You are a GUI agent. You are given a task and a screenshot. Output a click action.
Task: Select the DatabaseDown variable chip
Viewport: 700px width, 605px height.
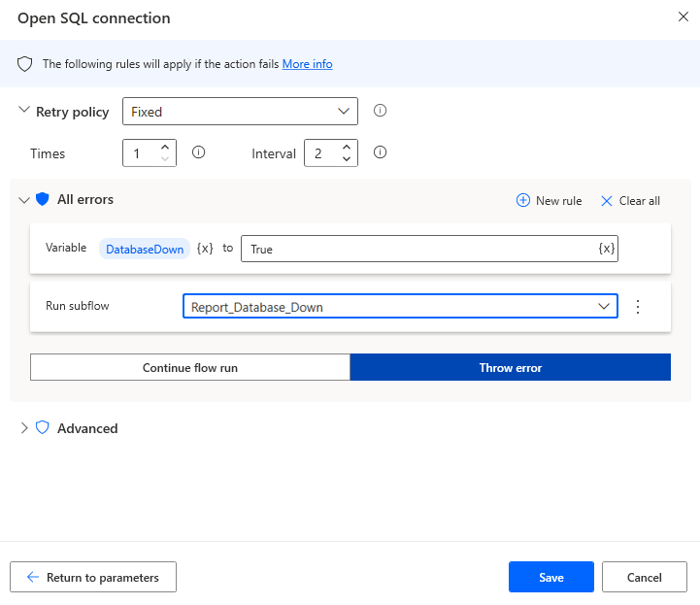(145, 249)
